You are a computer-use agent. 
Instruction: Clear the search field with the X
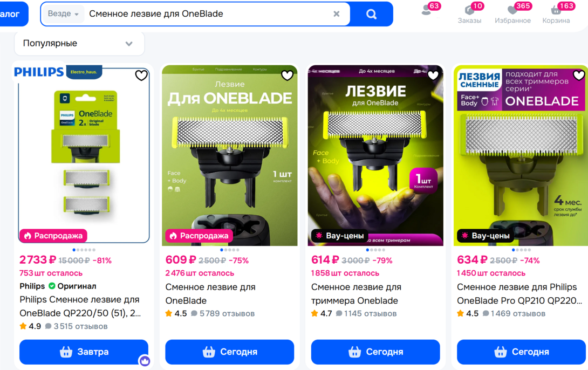click(x=337, y=14)
